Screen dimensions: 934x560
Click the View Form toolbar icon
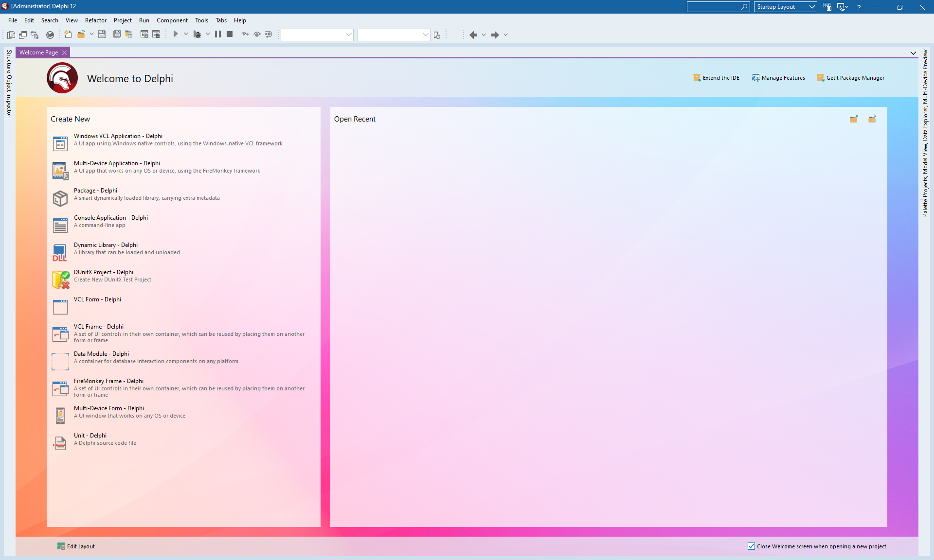(x=23, y=35)
